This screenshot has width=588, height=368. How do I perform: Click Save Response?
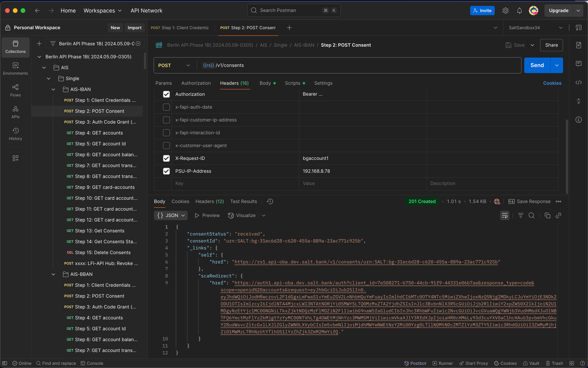tap(529, 201)
